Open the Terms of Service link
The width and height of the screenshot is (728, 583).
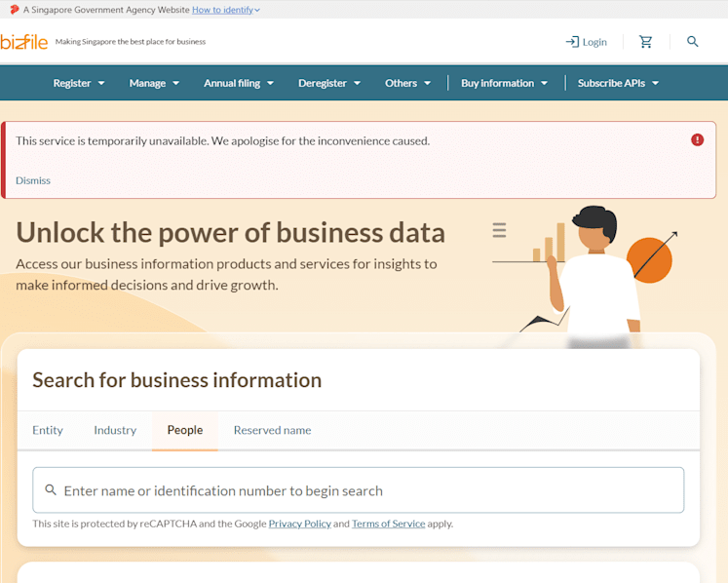(388, 524)
